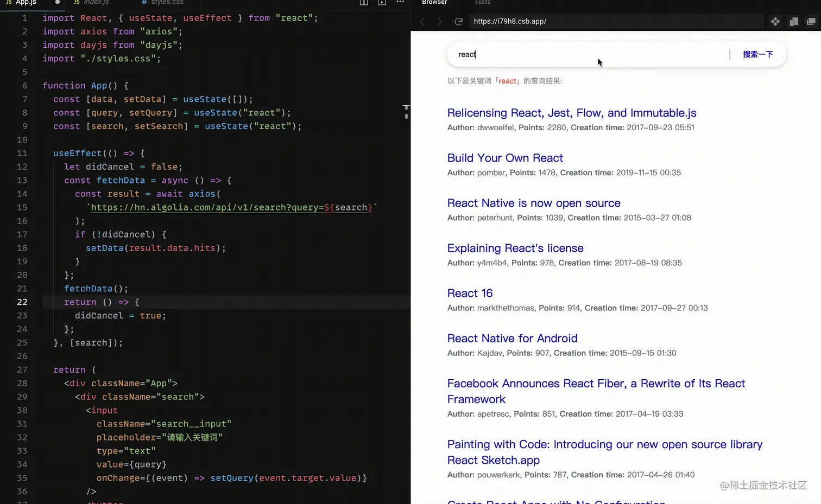Open the React Native for Android link
This screenshot has height=504, width=821.
pyautogui.click(x=512, y=339)
